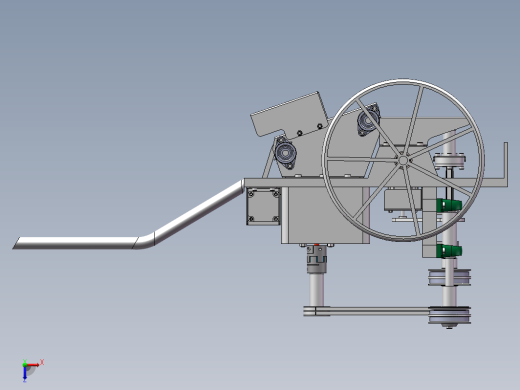Select the upper green bearing block

point(449,205)
